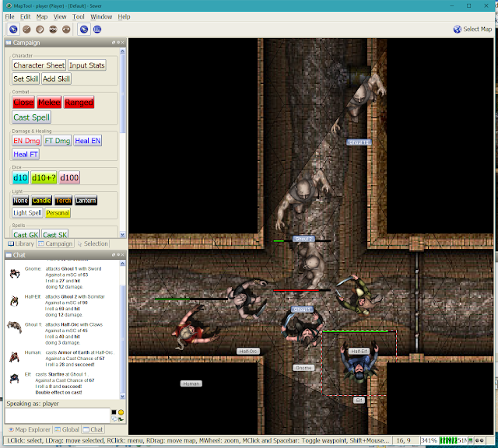
Task: Pop out the Campaign panel
Action: [x=114, y=43]
